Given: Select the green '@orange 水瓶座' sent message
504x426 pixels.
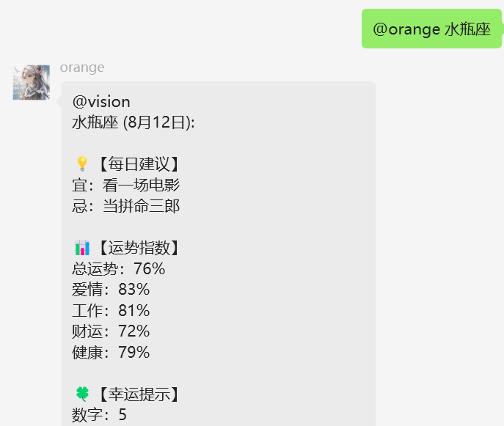Looking at the screenshot, I should coord(431,29).
